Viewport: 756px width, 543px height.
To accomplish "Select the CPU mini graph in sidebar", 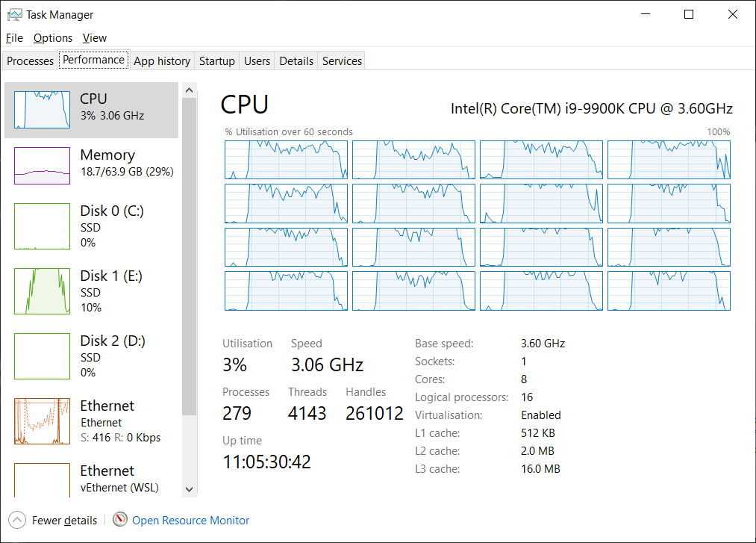I will click(42, 110).
